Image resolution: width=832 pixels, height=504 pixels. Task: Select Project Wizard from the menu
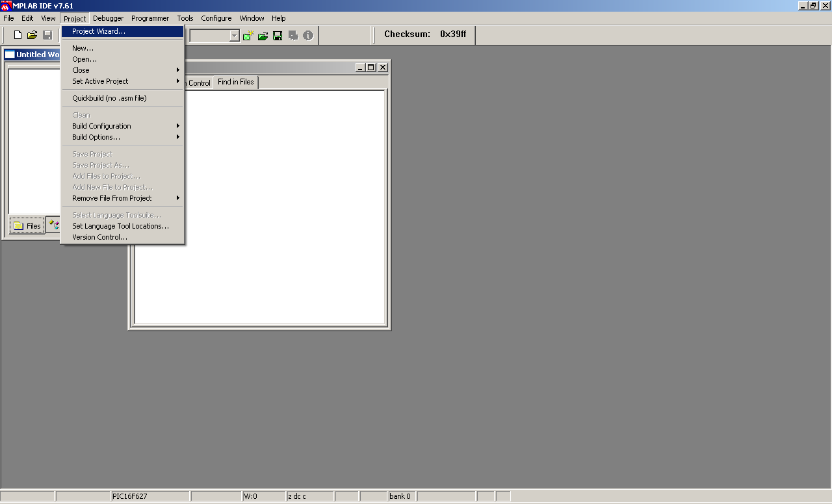pyautogui.click(x=99, y=31)
